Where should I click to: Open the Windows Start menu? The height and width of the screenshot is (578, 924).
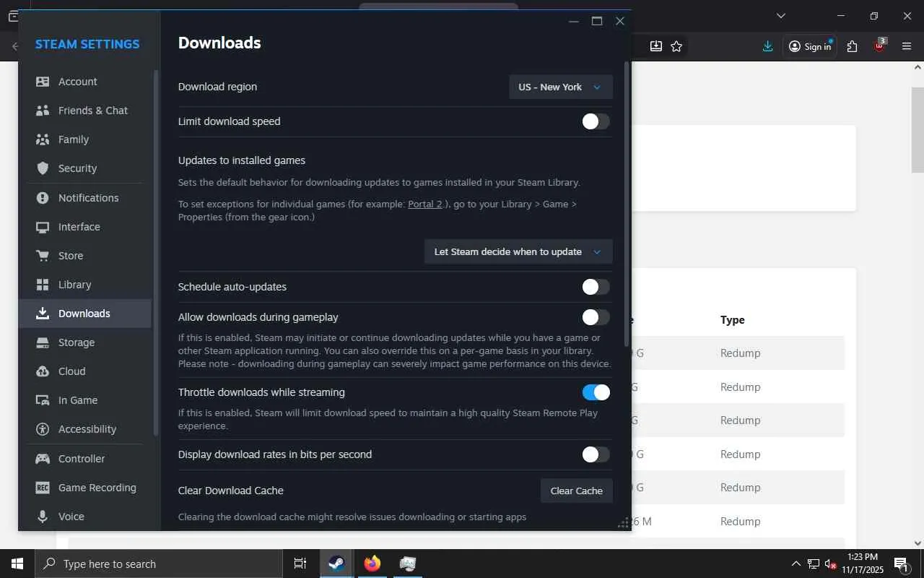pyautogui.click(x=17, y=564)
